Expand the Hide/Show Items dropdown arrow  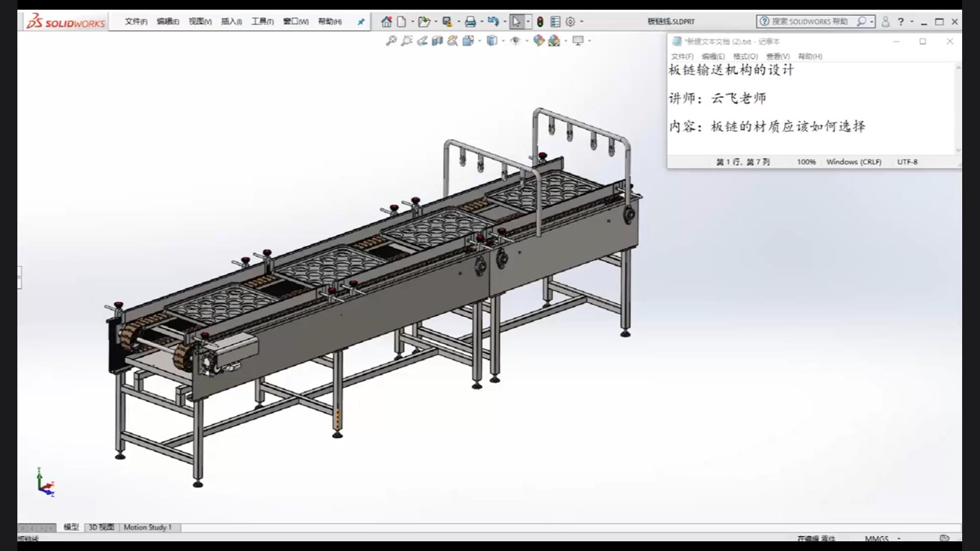pos(526,41)
